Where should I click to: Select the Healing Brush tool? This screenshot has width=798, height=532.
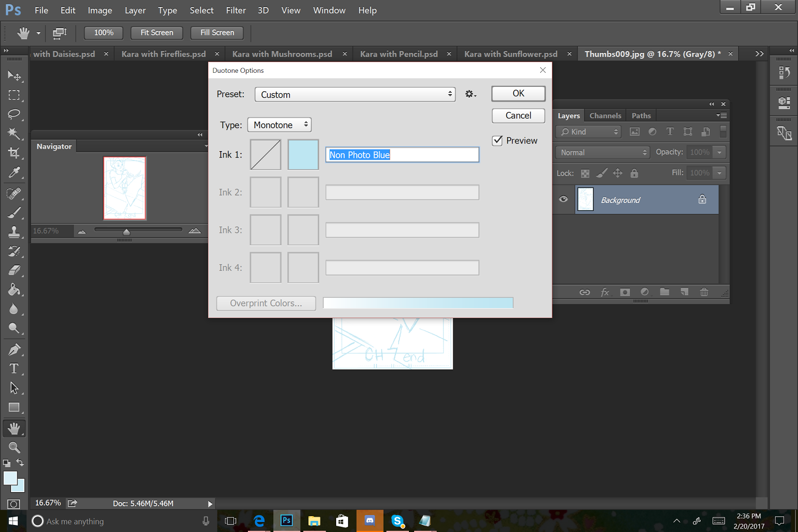pos(14,193)
